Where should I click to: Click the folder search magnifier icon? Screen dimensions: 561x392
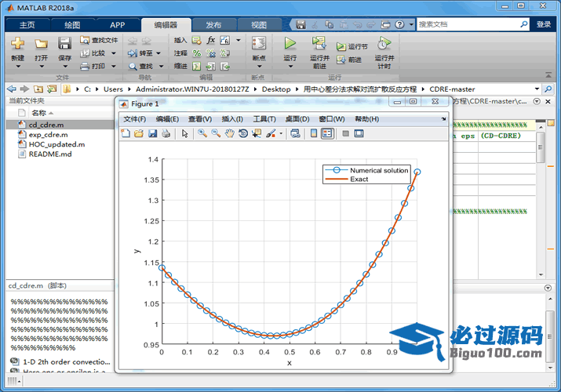coord(548,89)
